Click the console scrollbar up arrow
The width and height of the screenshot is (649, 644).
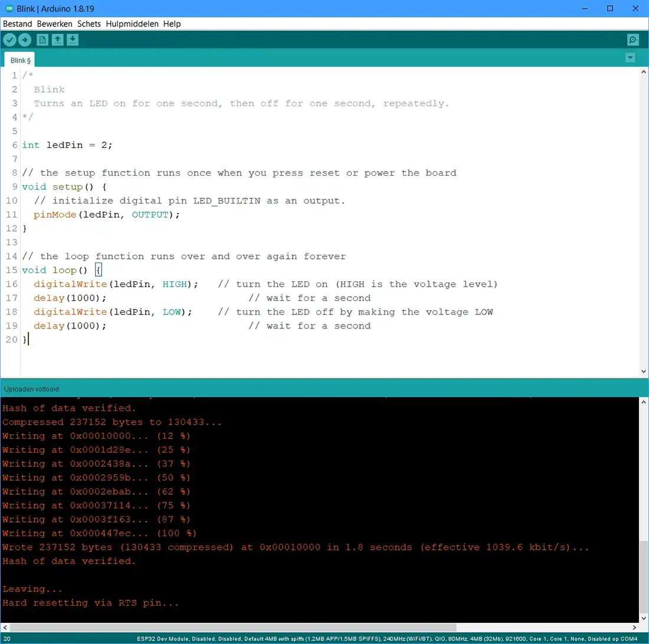644,402
